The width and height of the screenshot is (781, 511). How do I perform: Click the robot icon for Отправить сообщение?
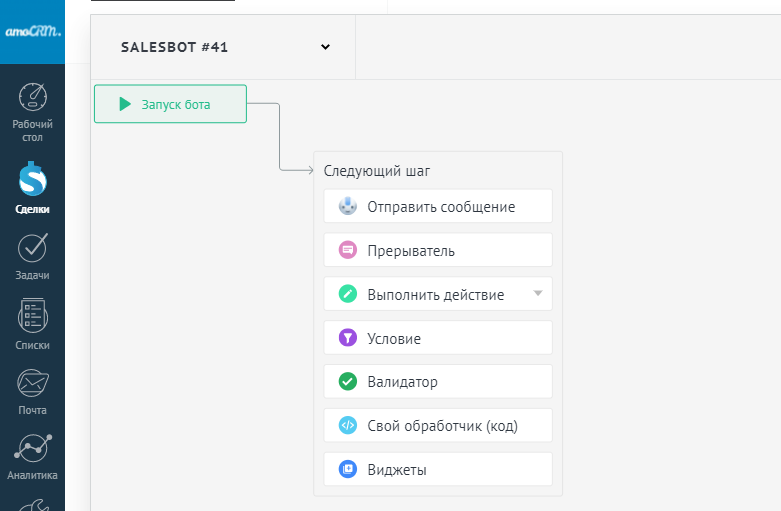pyautogui.click(x=348, y=206)
